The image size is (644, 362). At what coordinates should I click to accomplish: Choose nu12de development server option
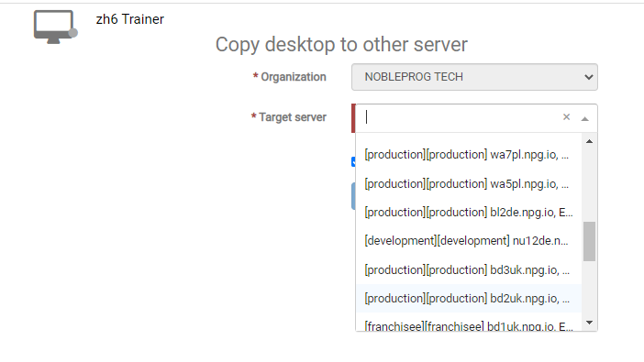pyautogui.click(x=468, y=241)
